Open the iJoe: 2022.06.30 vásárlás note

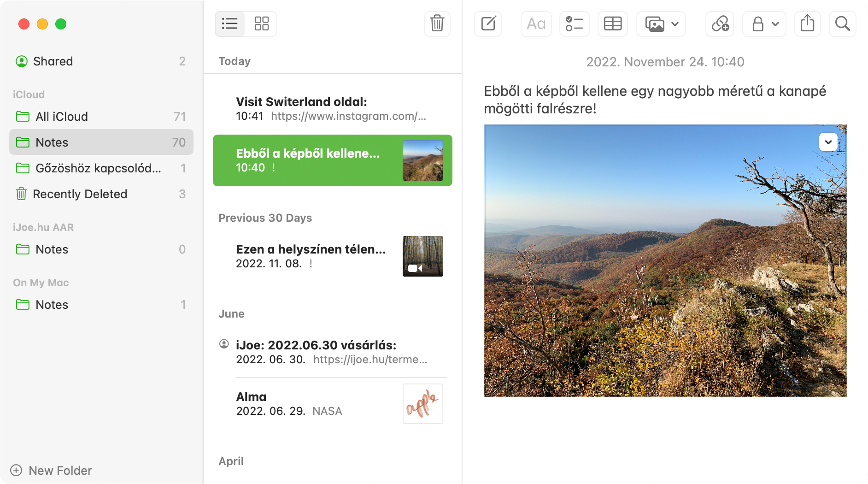tap(333, 352)
